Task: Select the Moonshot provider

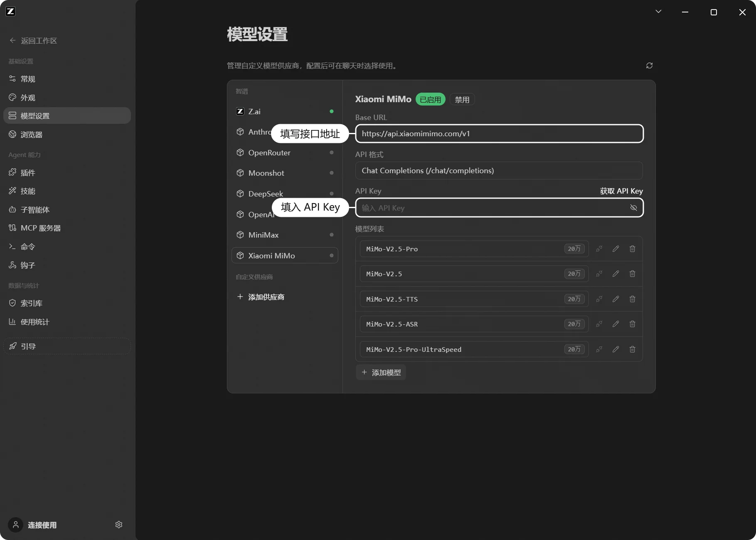Action: coord(285,173)
